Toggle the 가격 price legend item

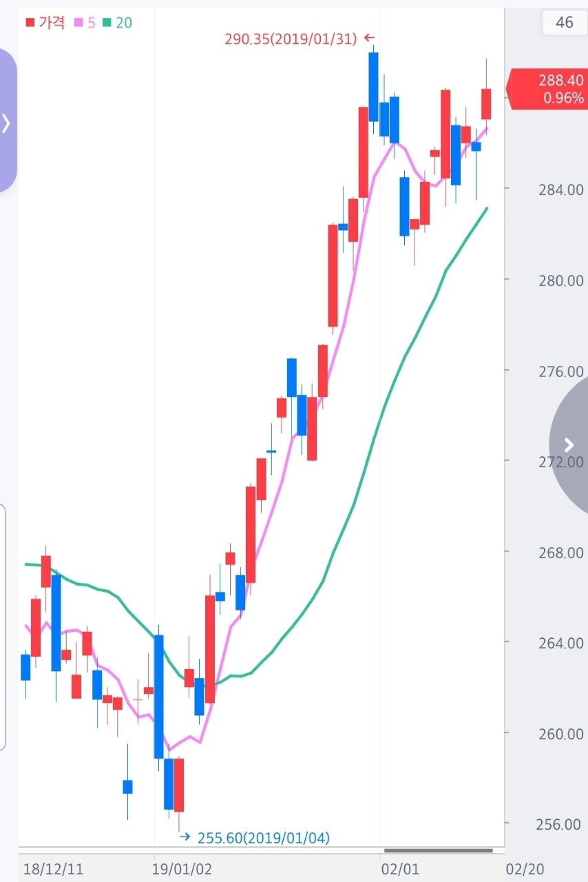(x=45, y=23)
